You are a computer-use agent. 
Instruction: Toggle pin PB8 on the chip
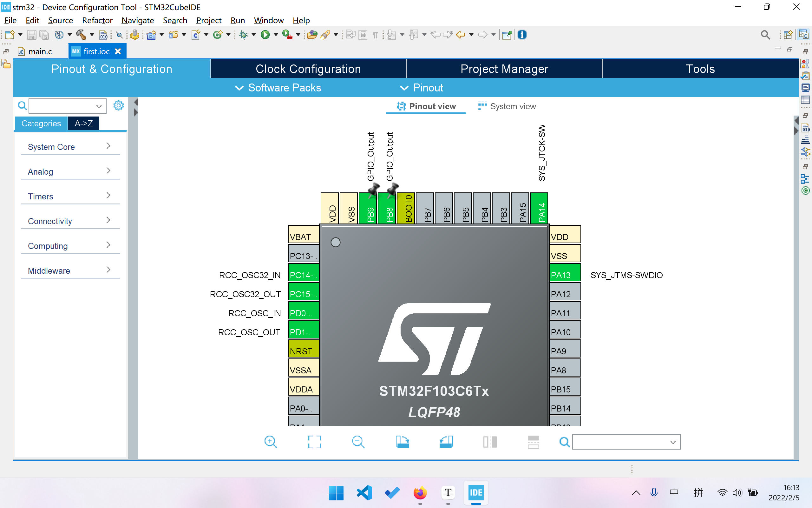[x=387, y=208]
